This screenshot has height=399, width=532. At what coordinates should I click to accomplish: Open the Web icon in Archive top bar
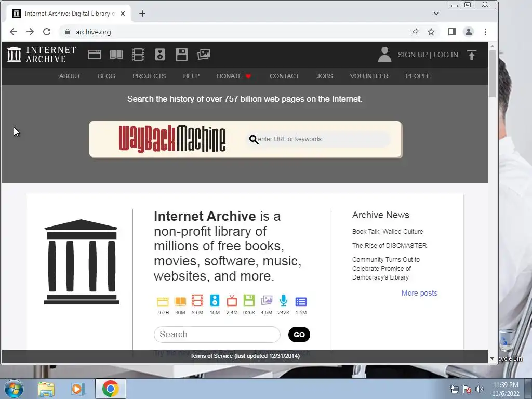[95, 55]
